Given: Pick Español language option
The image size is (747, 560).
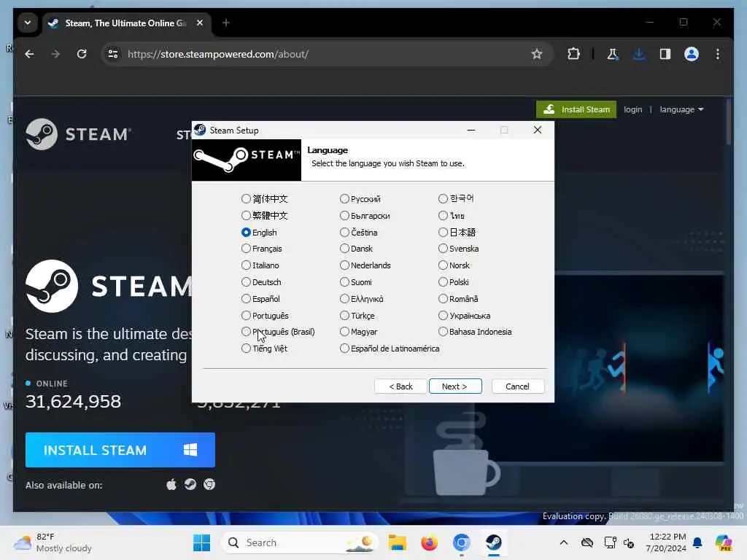Looking at the screenshot, I should 246,298.
